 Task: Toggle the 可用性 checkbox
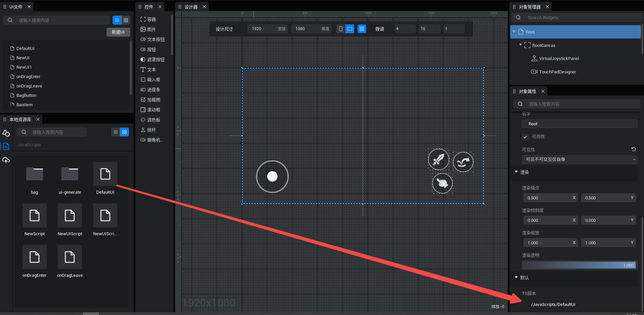coord(525,137)
